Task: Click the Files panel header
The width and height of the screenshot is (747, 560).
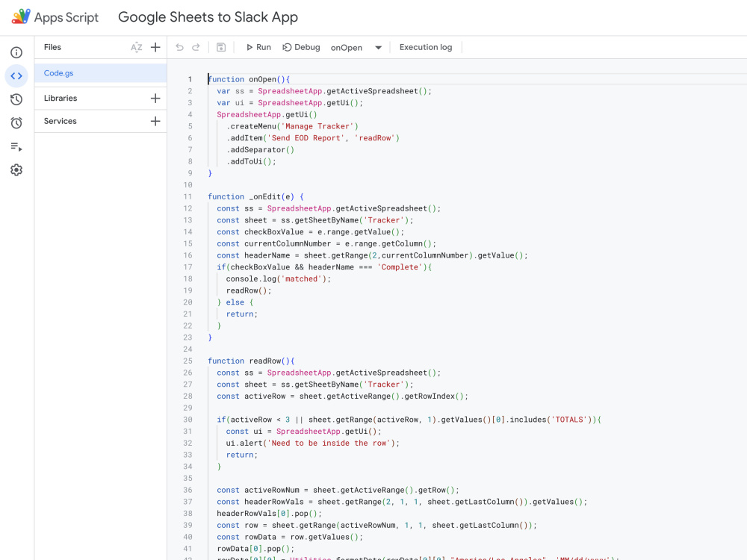Action: (52, 47)
